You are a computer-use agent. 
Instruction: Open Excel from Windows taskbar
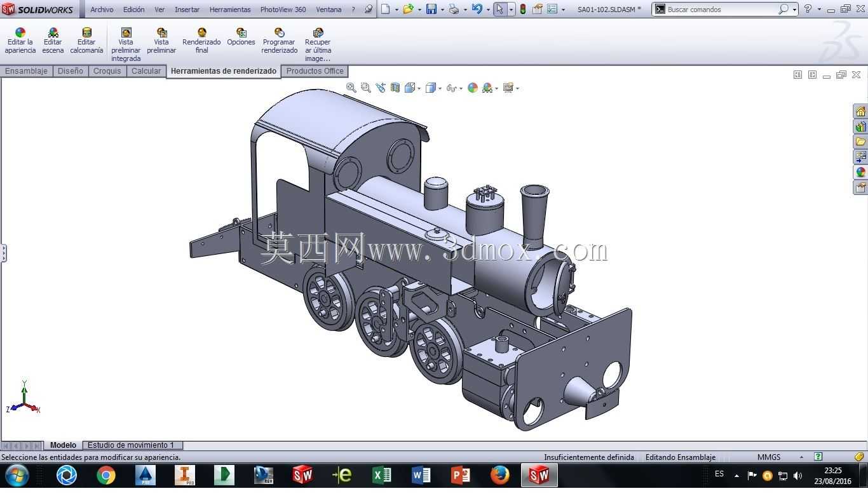pos(381,474)
